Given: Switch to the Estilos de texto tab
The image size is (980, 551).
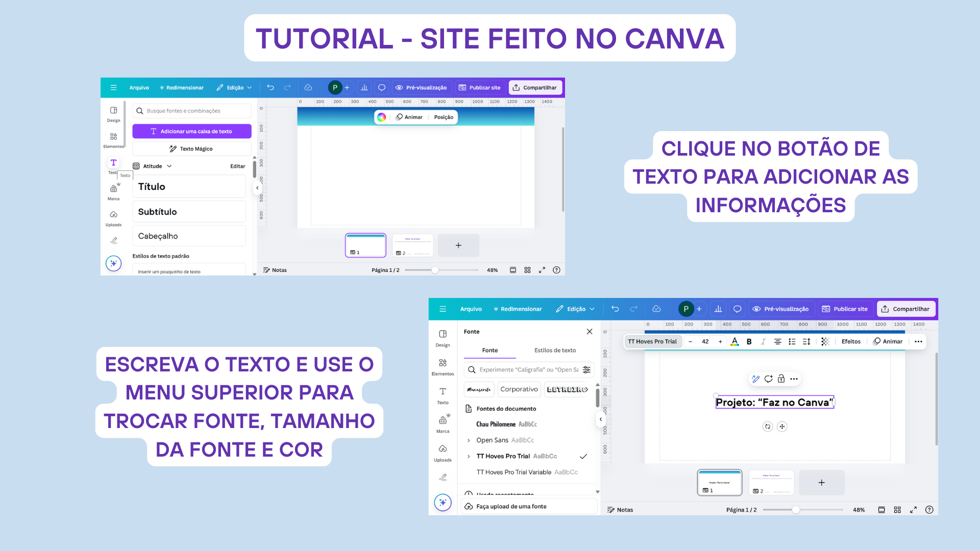Looking at the screenshot, I should (555, 350).
